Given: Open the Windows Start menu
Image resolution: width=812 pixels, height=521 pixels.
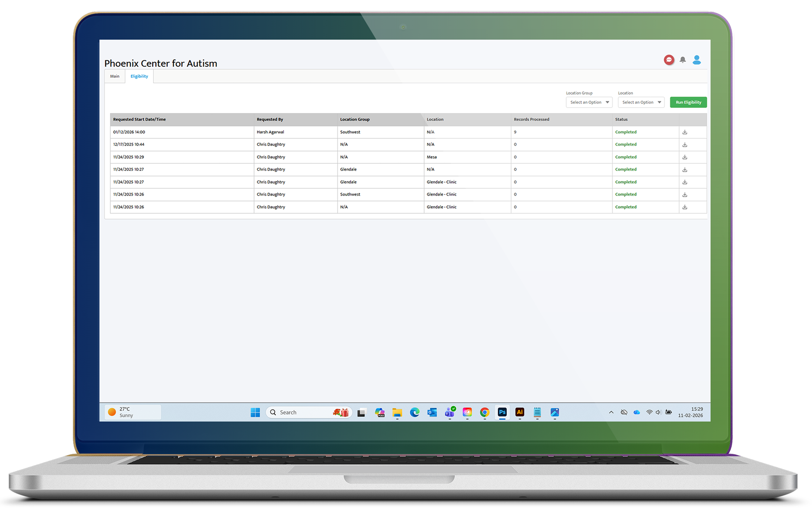Looking at the screenshot, I should click(255, 412).
